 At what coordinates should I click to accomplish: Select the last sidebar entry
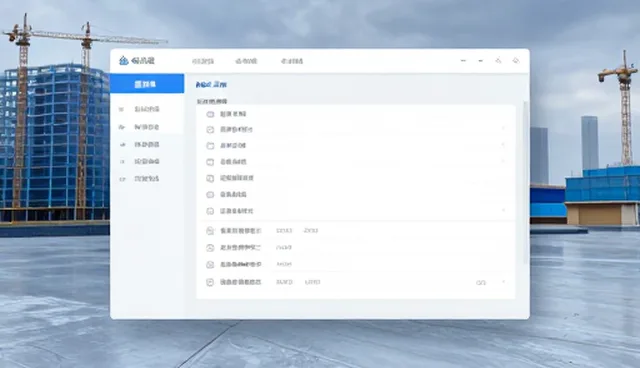[147, 179]
